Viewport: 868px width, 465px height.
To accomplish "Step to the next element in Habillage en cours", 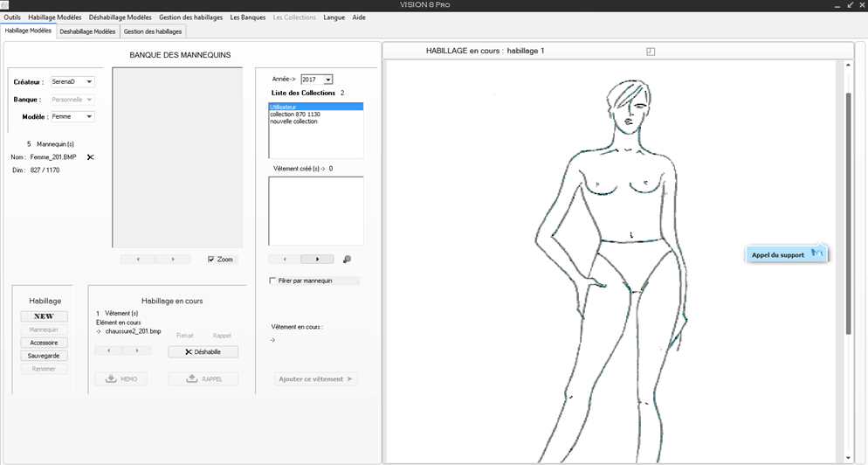I will [x=137, y=350].
